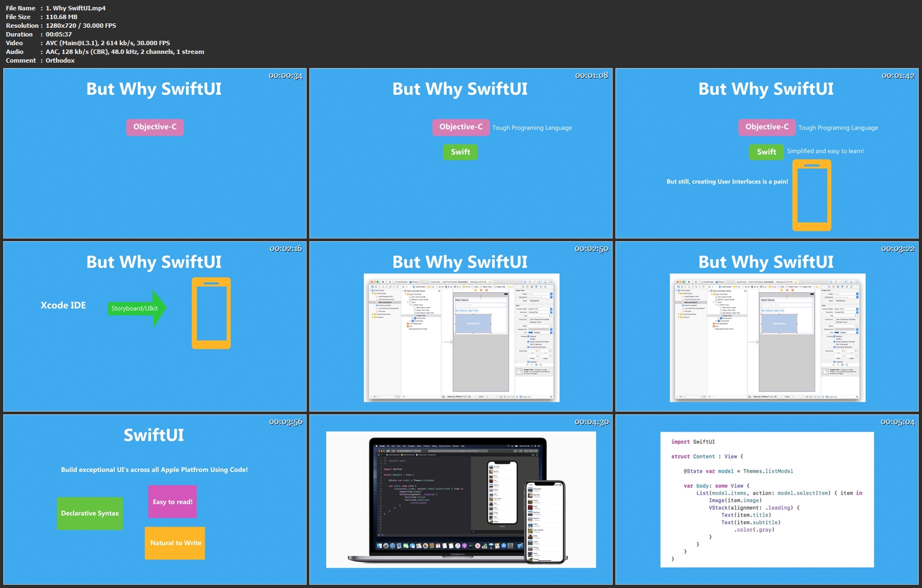This screenshot has height=588, width=922.
Task: Open the Xcode storyboard screenshot in the 00:02:50 frame
Action: coord(461,338)
